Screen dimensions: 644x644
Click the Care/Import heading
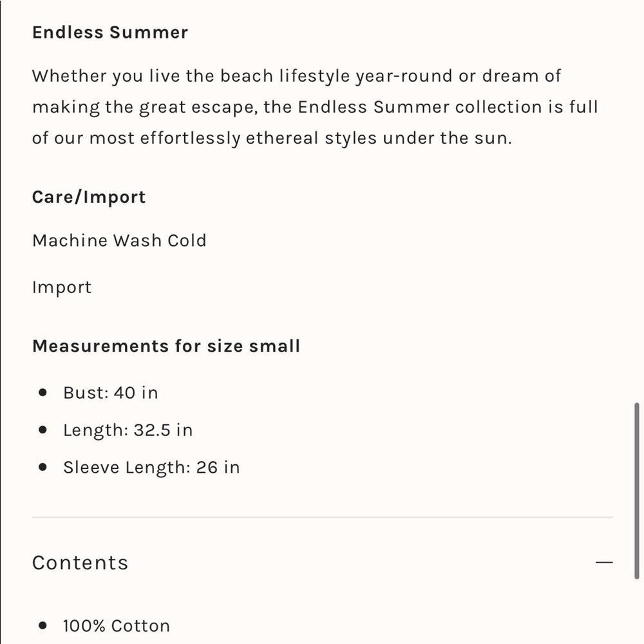point(89,197)
